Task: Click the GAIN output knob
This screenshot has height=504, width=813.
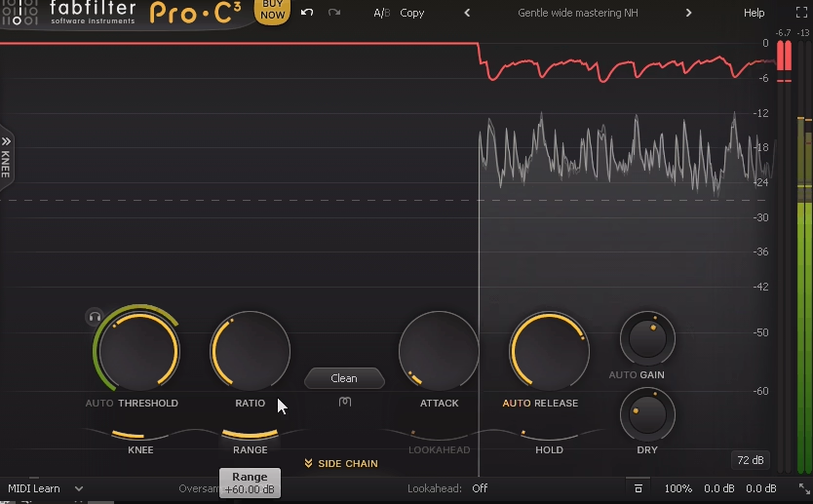Action: click(x=647, y=338)
